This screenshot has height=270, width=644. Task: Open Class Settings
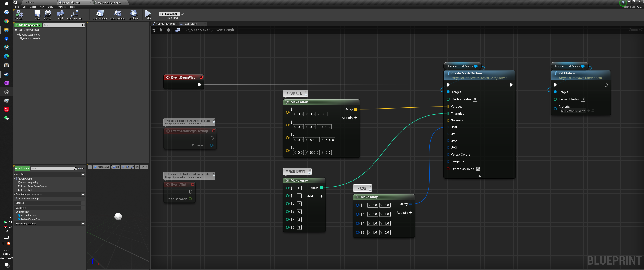(x=99, y=14)
